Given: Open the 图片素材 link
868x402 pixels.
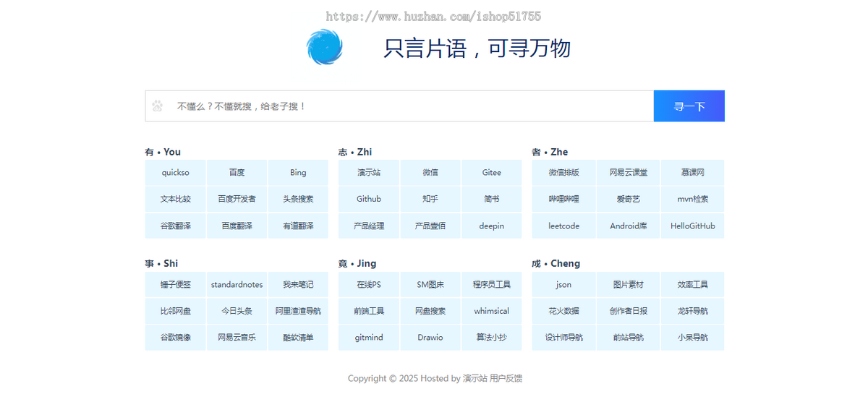Looking at the screenshot, I should [x=629, y=285].
